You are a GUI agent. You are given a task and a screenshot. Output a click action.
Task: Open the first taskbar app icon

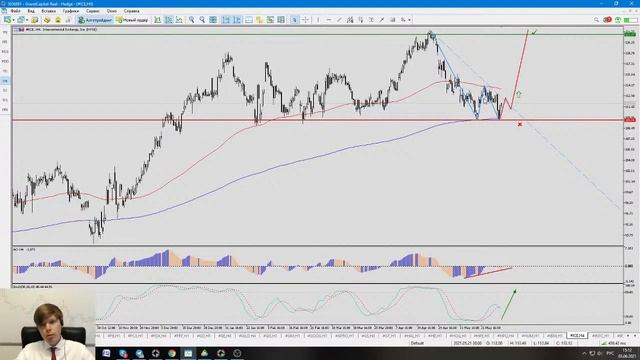[106, 353]
